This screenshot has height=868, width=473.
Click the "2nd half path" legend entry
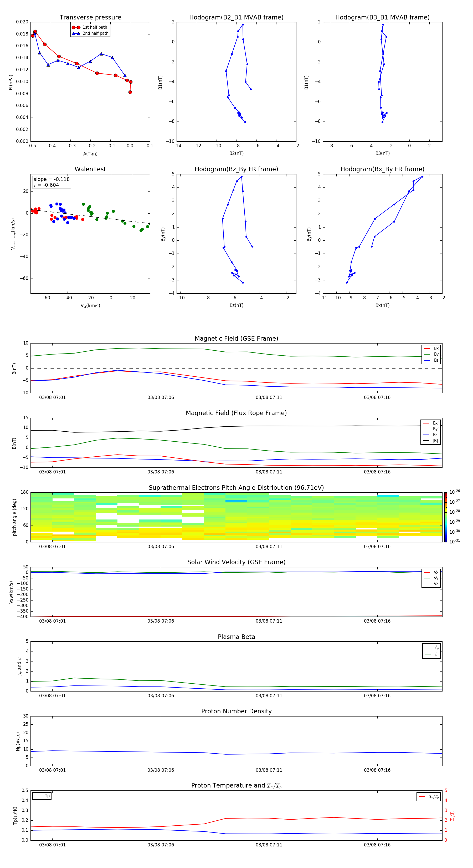pyautogui.click(x=90, y=33)
